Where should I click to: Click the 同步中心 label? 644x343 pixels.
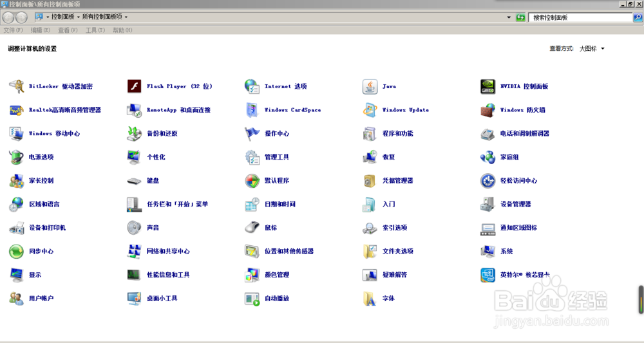point(41,252)
